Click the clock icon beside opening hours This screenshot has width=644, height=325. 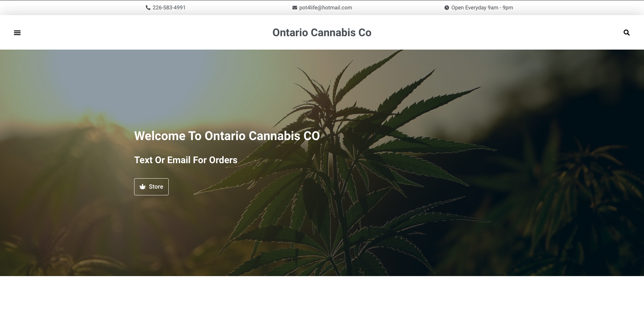(x=446, y=8)
